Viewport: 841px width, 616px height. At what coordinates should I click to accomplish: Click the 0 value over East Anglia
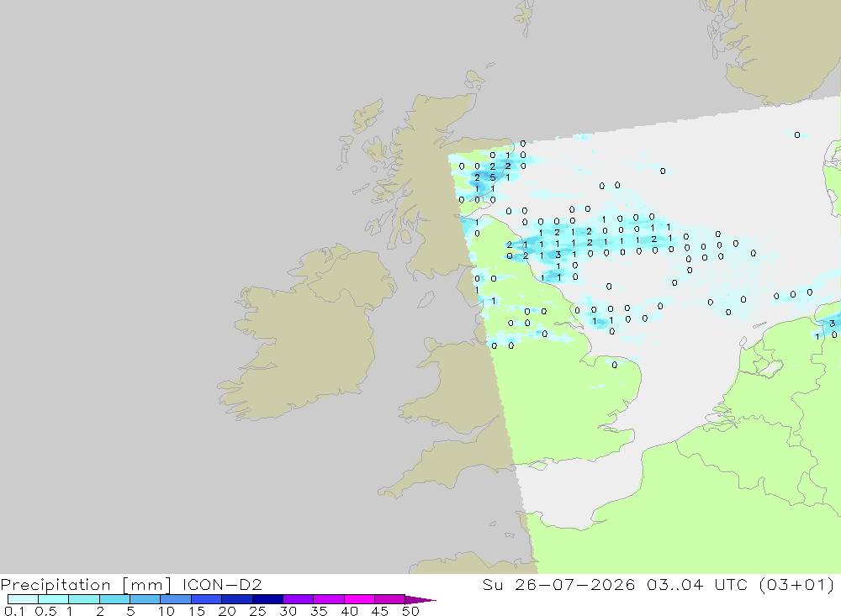point(615,365)
